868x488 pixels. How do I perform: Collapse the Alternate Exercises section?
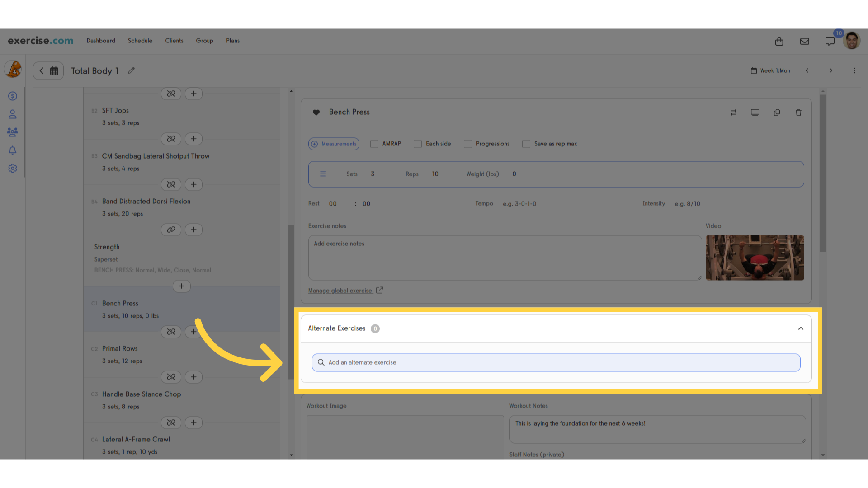[x=801, y=328]
